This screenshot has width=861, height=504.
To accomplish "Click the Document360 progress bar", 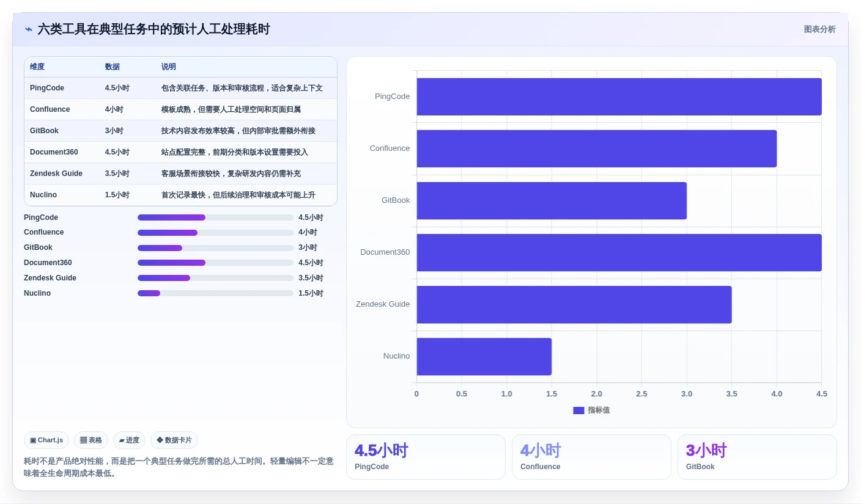I will (215, 263).
